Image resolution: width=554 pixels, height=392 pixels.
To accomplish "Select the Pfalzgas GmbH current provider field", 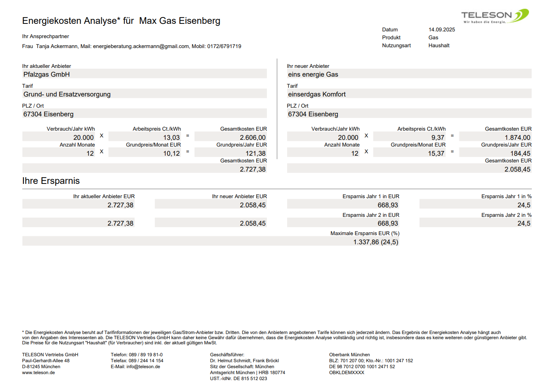I will coord(144,74).
